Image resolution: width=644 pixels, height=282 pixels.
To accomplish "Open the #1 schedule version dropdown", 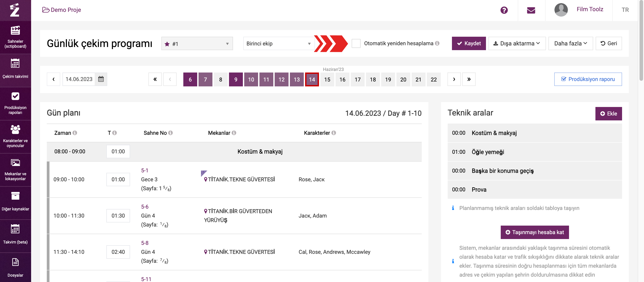I will pos(197,43).
